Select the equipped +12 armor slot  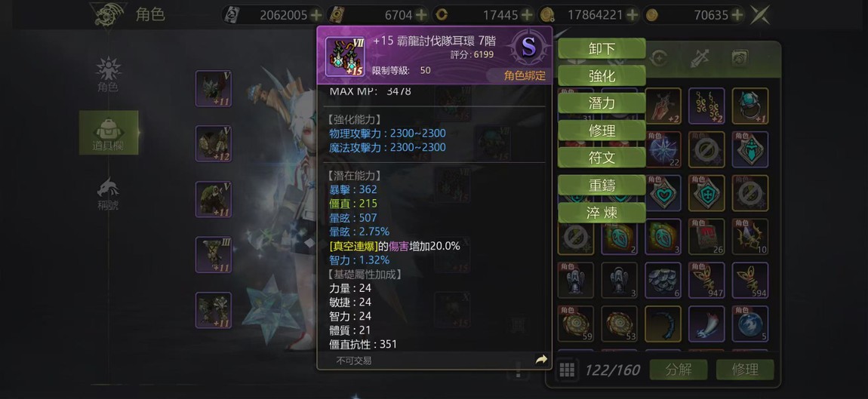click(x=214, y=144)
